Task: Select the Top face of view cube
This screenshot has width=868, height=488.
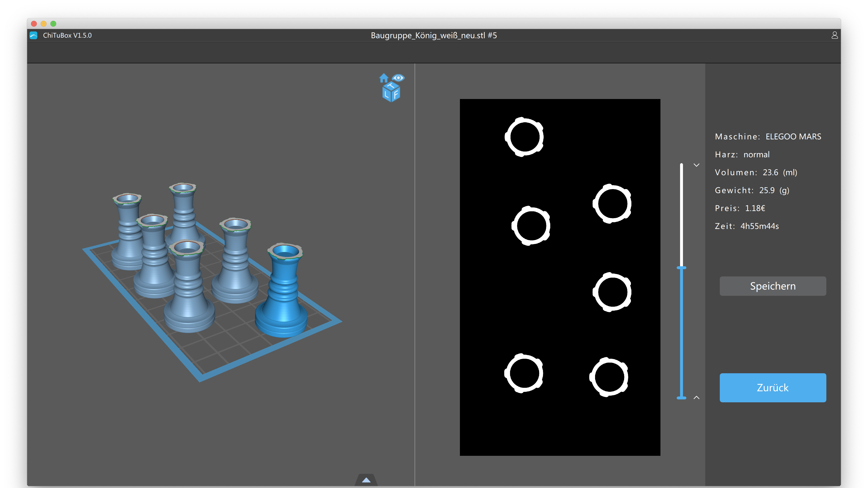Action: 391,86
